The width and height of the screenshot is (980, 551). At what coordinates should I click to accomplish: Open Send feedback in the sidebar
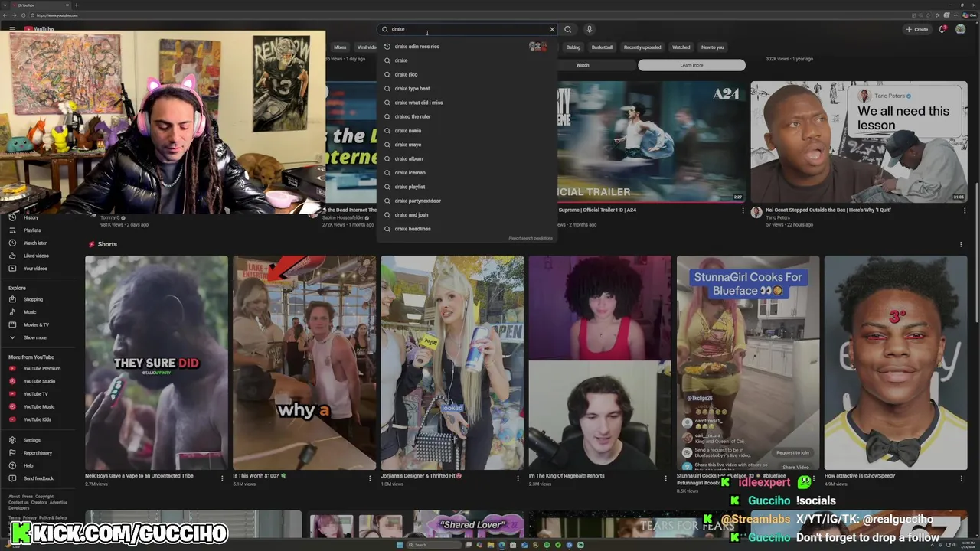pyautogui.click(x=38, y=478)
